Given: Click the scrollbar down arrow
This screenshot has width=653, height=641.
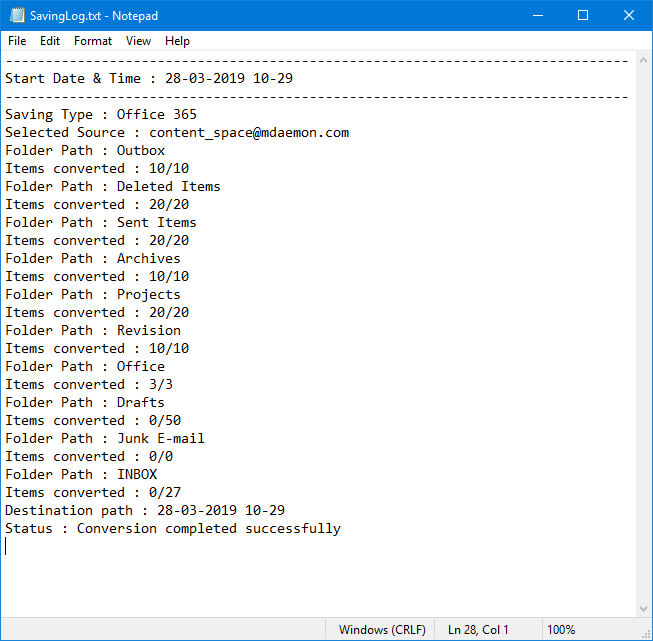Looking at the screenshot, I should (x=643, y=609).
